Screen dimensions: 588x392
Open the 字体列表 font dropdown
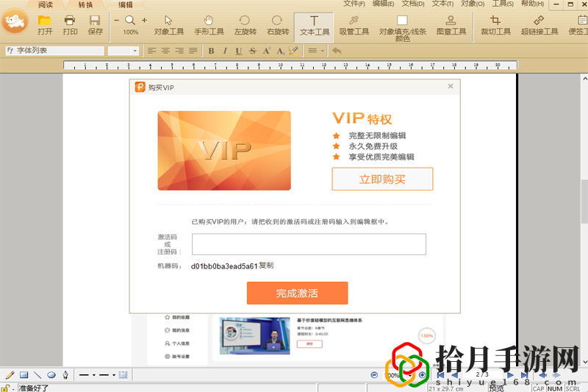click(x=54, y=51)
